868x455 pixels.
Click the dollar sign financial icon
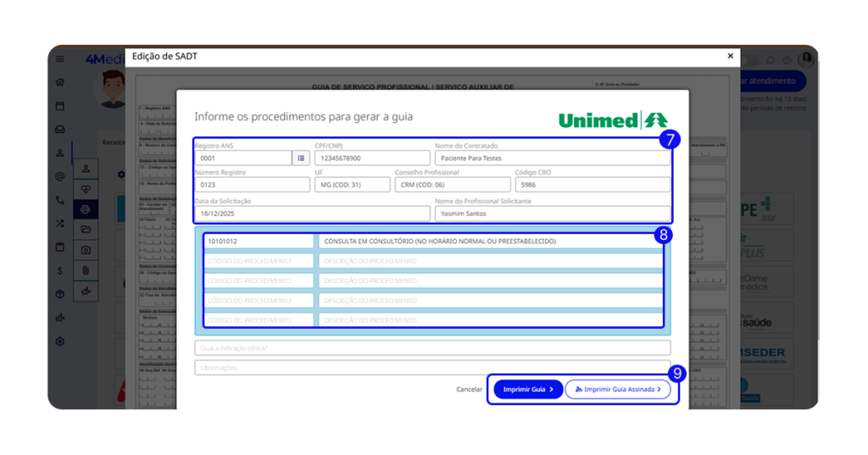click(60, 271)
